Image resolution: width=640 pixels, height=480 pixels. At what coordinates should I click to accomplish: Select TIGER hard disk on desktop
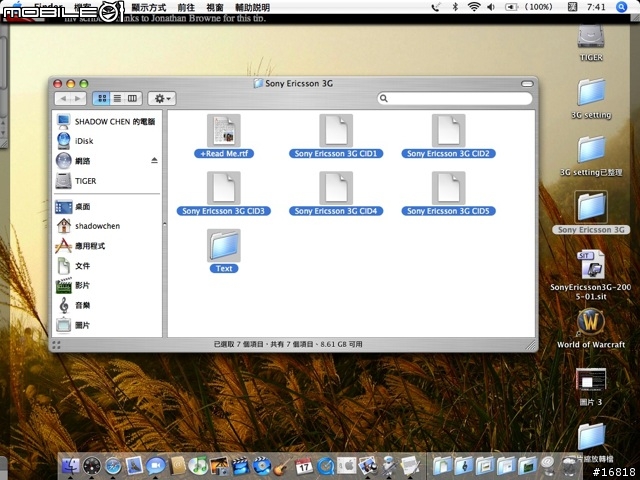[x=591, y=43]
